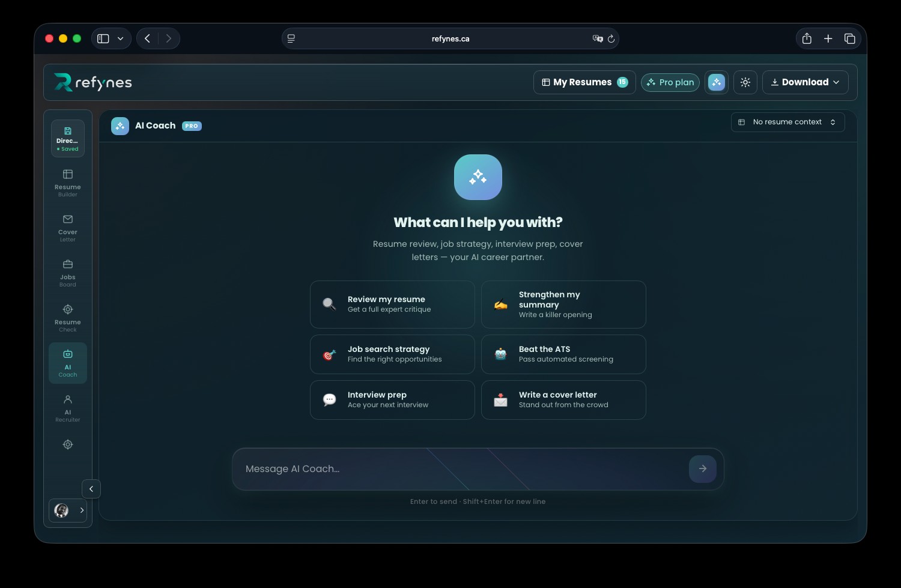Viewport: 901px width, 588px height.
Task: Click the AI Coach sparkle icon in panel header
Action: [120, 126]
